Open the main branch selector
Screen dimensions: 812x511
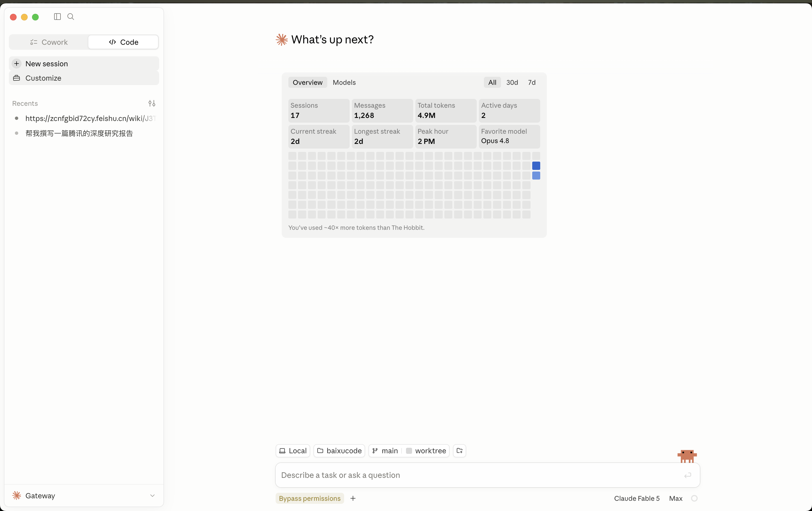385,451
